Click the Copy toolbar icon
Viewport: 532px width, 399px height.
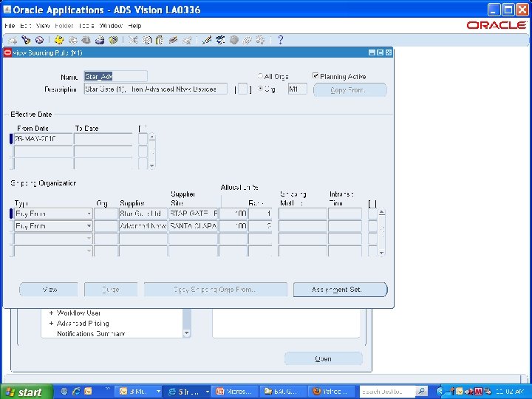[x=146, y=41]
